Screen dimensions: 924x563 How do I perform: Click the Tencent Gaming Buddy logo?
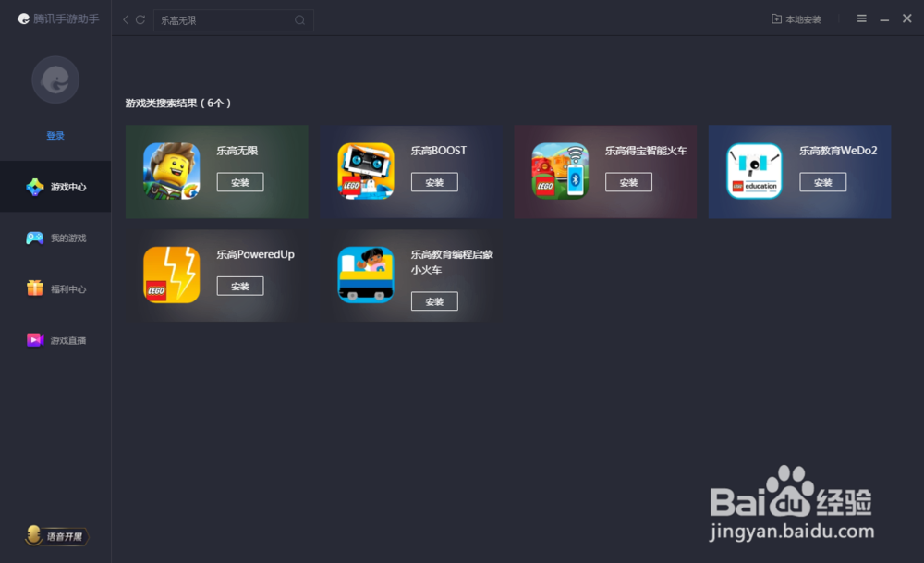tap(57, 18)
